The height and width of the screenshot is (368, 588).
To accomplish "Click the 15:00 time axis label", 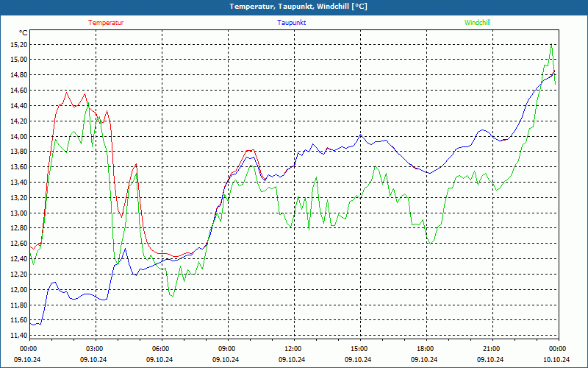I will 359,349.
